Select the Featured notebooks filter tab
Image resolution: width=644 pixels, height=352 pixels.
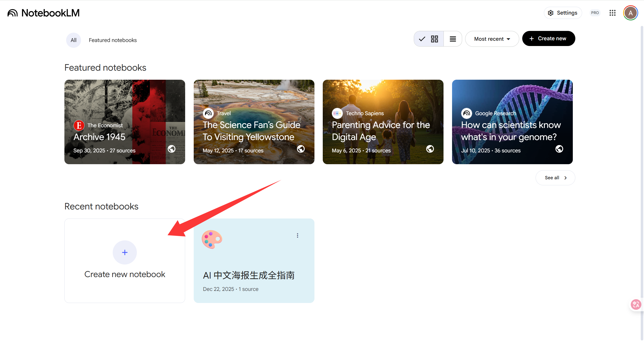(113, 40)
